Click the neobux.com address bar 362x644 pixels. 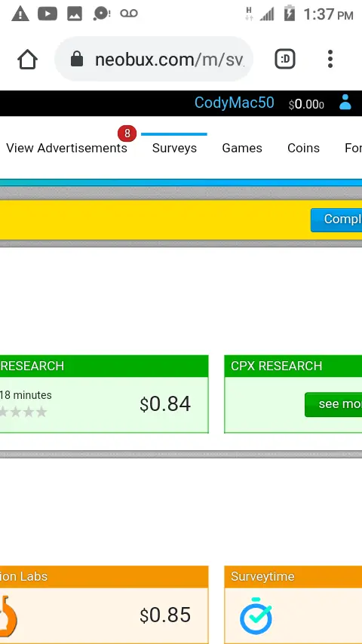tap(154, 60)
